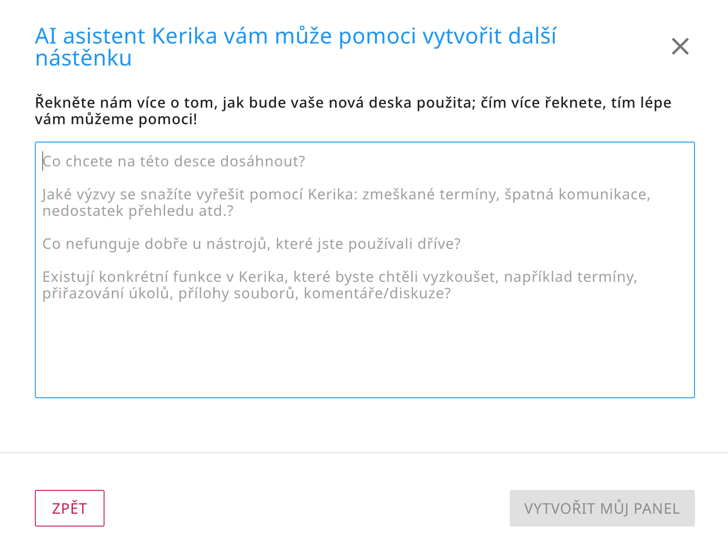Click the placeholder 'Co chcete na této desce dosáhnout?'
728x560 pixels.
pos(174,161)
